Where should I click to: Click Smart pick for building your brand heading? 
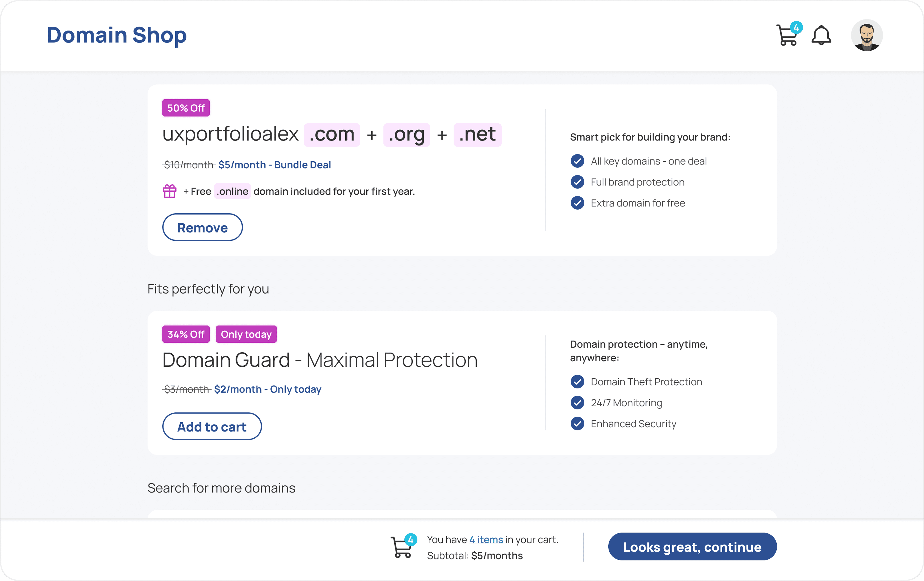pyautogui.click(x=650, y=137)
